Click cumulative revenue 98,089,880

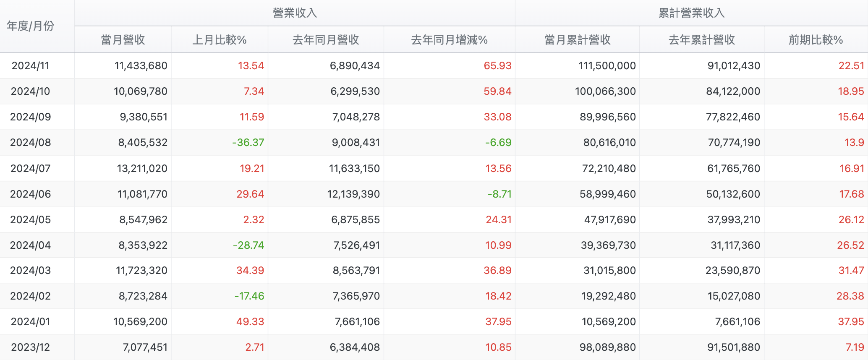(608, 347)
